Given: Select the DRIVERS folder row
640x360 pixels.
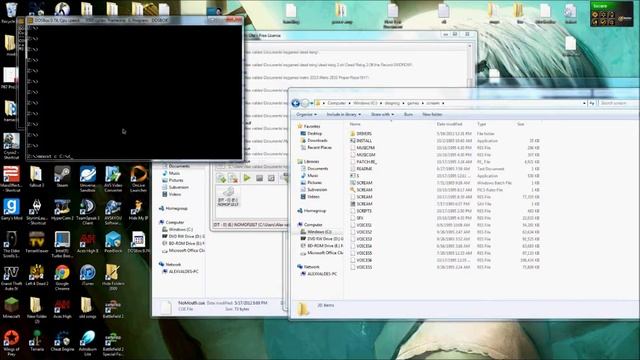Looking at the screenshot, I should (x=445, y=133).
